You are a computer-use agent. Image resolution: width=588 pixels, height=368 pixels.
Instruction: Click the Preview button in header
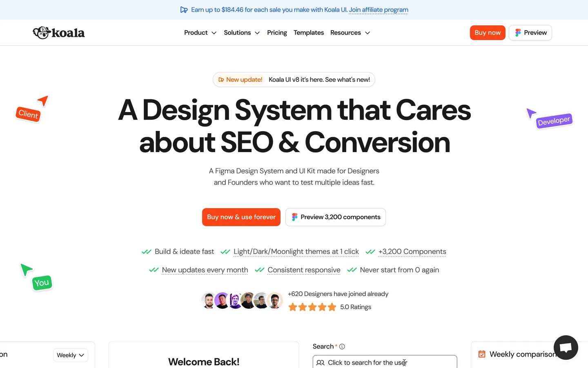point(530,33)
